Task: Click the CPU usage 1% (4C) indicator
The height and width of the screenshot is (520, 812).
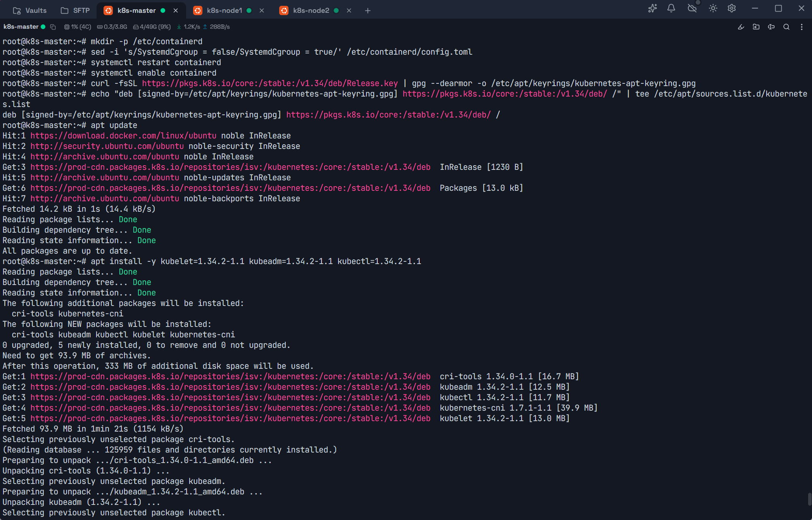Action: [78, 27]
